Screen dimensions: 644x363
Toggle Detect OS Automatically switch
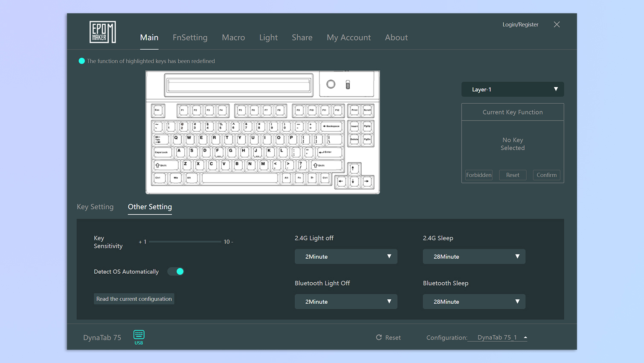(x=175, y=272)
